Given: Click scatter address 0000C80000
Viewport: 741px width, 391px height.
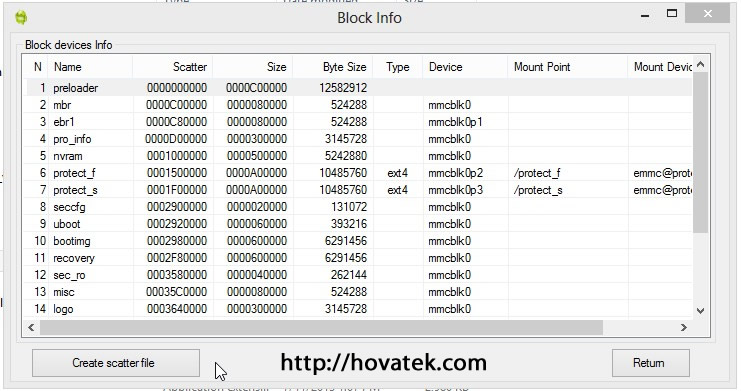Looking at the screenshot, I should coord(176,122).
